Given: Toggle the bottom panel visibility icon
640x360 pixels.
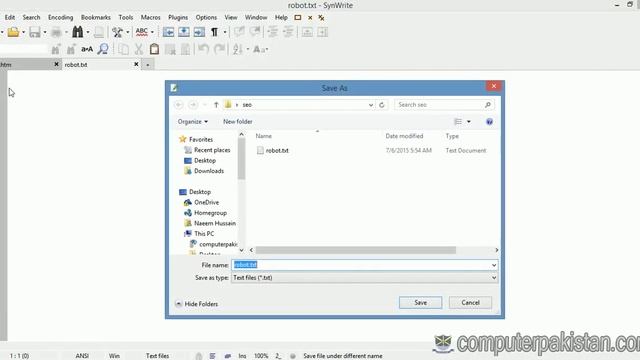Looking at the screenshot, I should [x=184, y=32].
